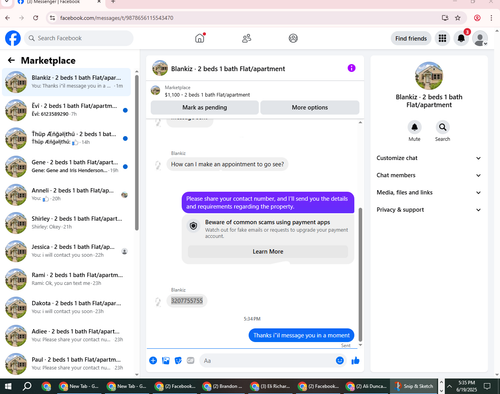Open Adiee conversation in list
This screenshot has width=500, height=394.
coord(66,336)
